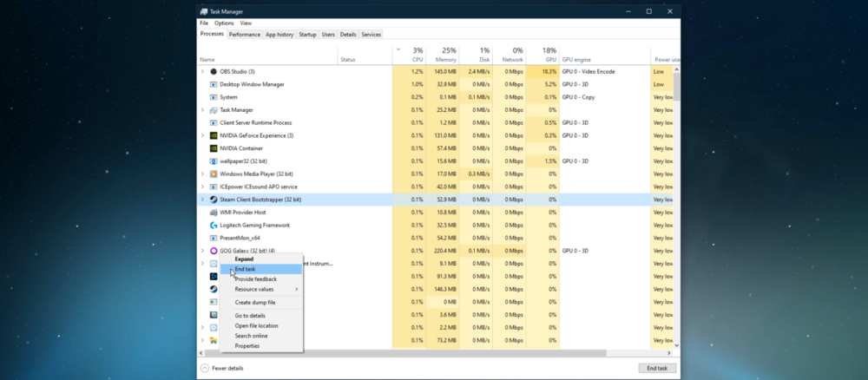This screenshot has height=380, width=868.
Task: Open the Startup tab
Action: point(307,35)
